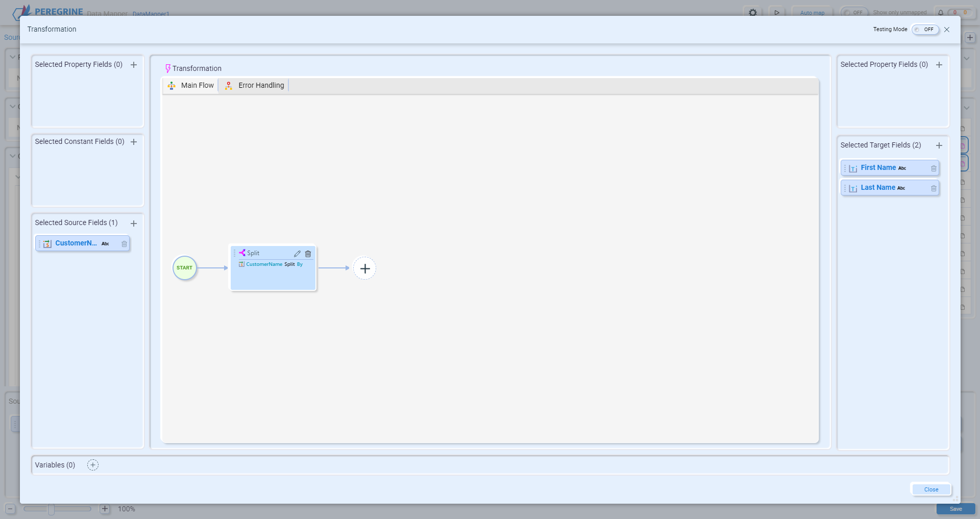This screenshot has width=980, height=519.
Task: Click CustomerName link in Split node
Action: [264, 264]
